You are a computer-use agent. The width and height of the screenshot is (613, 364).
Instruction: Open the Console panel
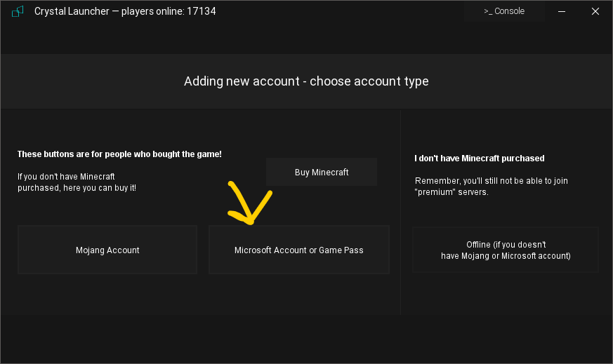(x=503, y=11)
